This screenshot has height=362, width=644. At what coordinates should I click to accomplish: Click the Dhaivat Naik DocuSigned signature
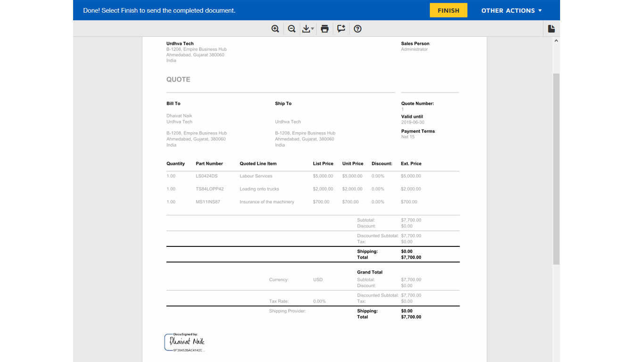[x=185, y=342]
